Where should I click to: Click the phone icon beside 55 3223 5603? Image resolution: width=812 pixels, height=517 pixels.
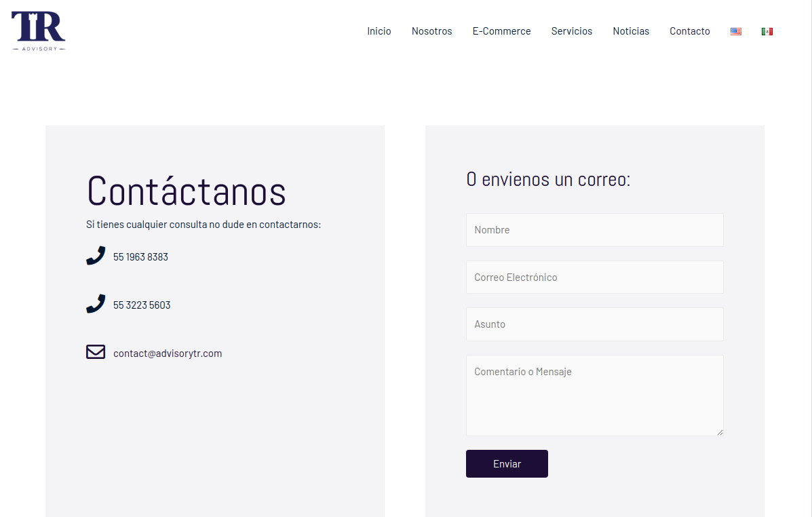pos(96,304)
